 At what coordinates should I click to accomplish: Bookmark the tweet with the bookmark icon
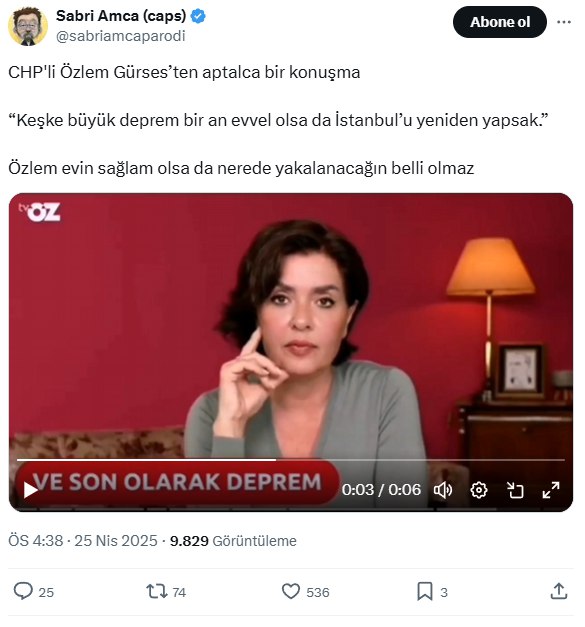[425, 591]
